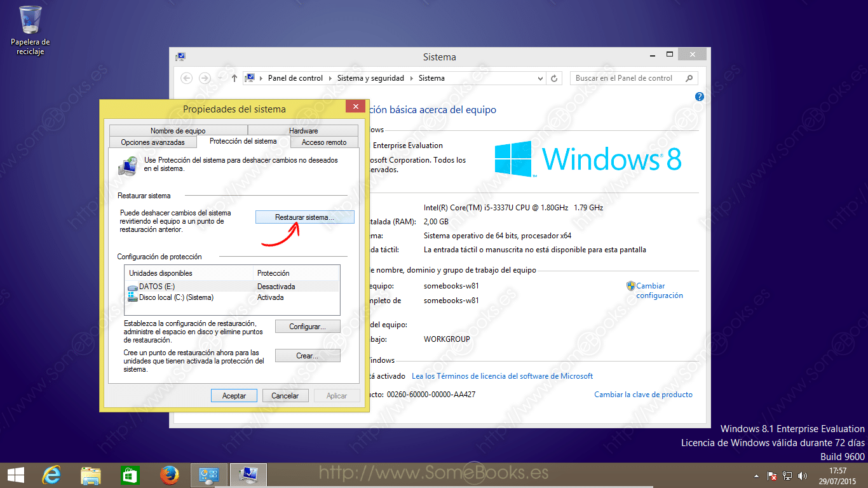Launch Internet Explorer from taskbar
The width and height of the screenshot is (868, 488).
(51, 475)
